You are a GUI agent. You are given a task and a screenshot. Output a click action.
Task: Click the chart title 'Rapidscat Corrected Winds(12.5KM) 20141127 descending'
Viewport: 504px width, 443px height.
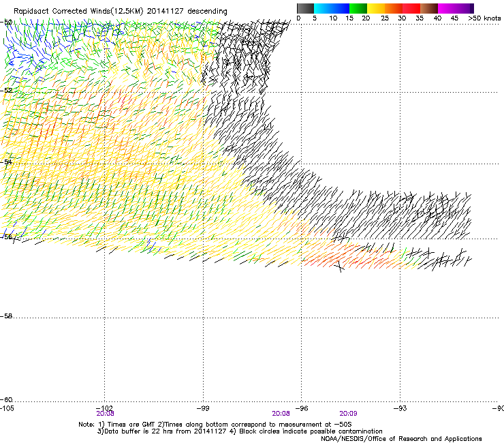click(121, 11)
